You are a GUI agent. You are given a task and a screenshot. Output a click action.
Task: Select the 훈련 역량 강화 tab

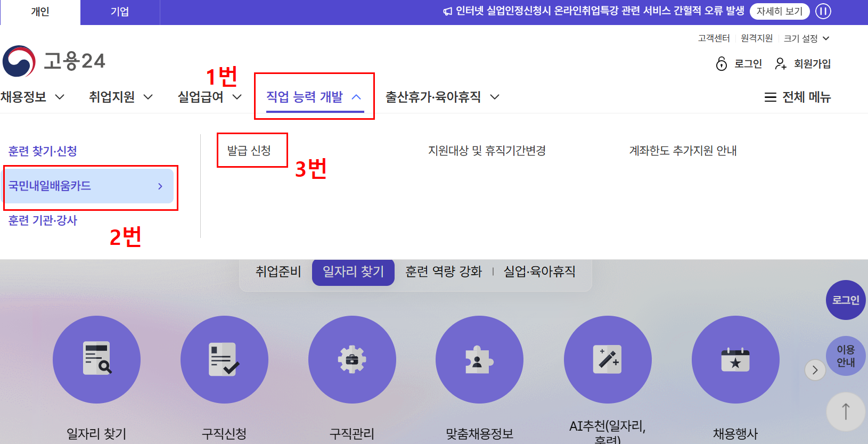[444, 272]
